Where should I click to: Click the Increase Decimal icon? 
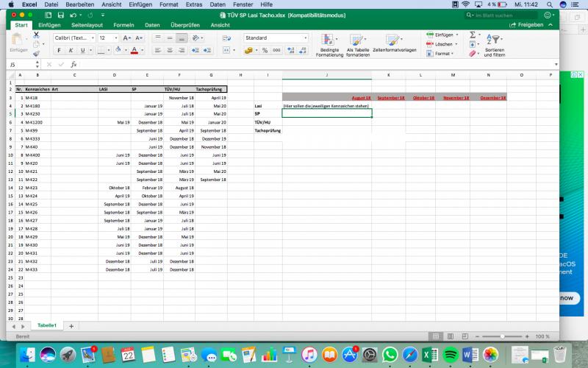click(x=290, y=50)
